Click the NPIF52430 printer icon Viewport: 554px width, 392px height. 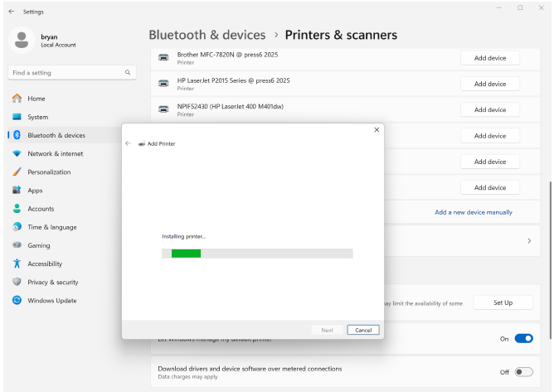tap(163, 109)
